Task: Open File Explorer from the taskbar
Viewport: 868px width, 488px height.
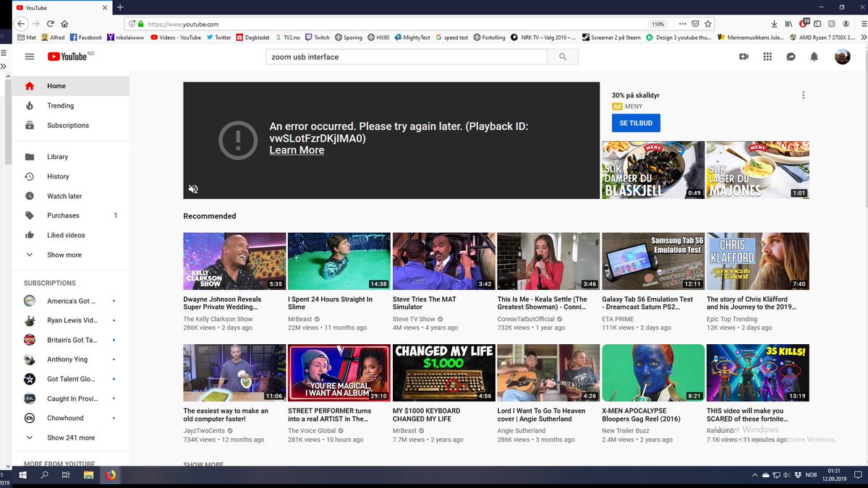Action: tap(88, 475)
